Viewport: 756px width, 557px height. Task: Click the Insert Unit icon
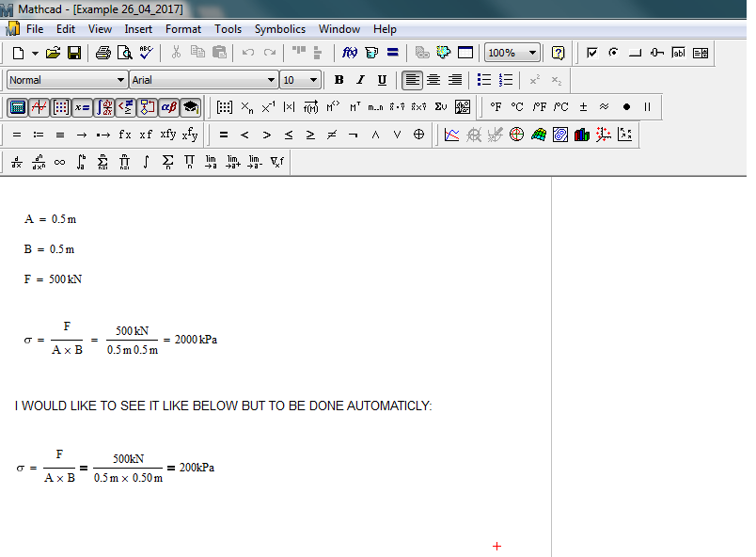pos(371,53)
